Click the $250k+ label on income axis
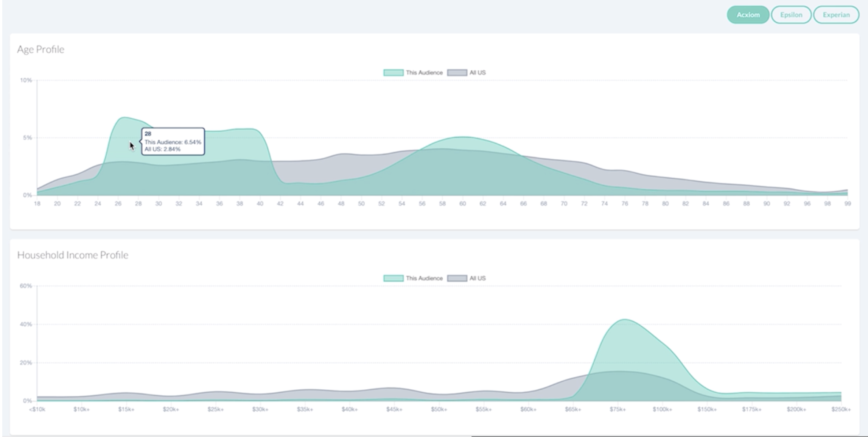 coord(841,409)
